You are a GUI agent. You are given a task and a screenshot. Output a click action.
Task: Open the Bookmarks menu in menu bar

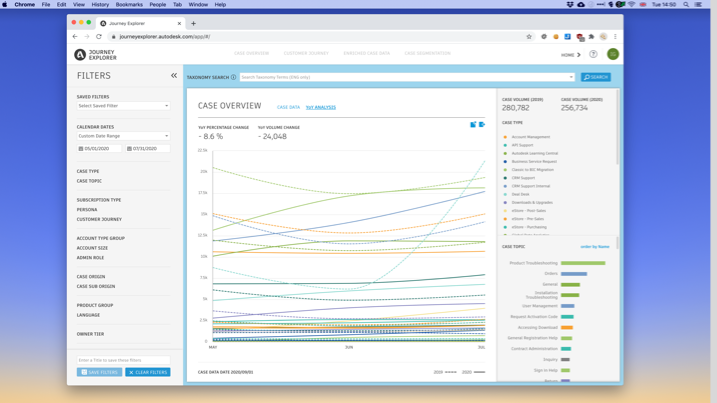pos(129,5)
